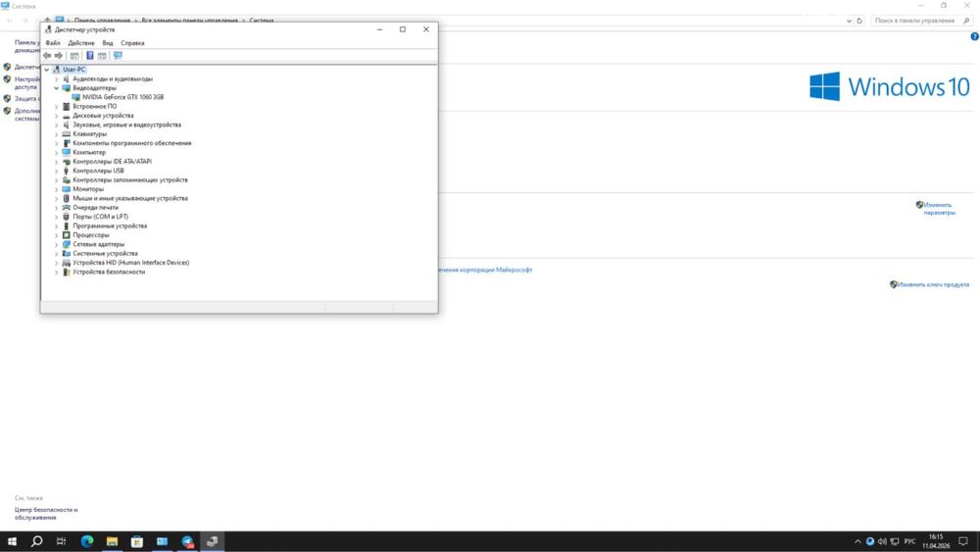Open the Вид menu
The image size is (980, 552).
click(x=108, y=43)
